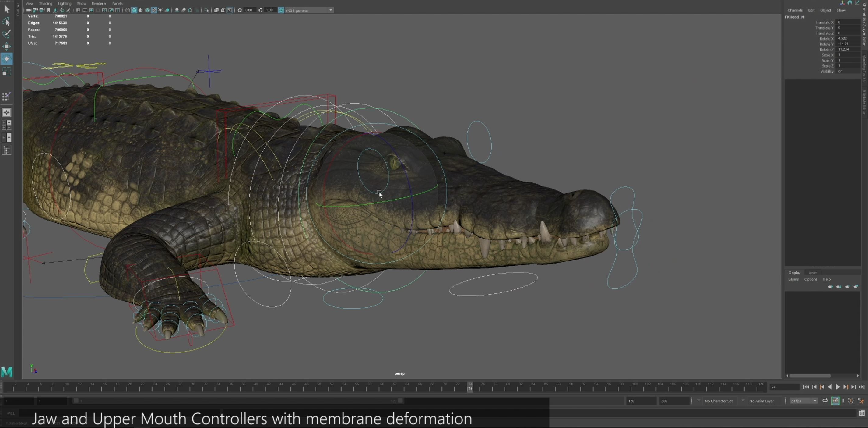The width and height of the screenshot is (868, 428).
Task: Activate the Move tool
Action: click(6, 46)
